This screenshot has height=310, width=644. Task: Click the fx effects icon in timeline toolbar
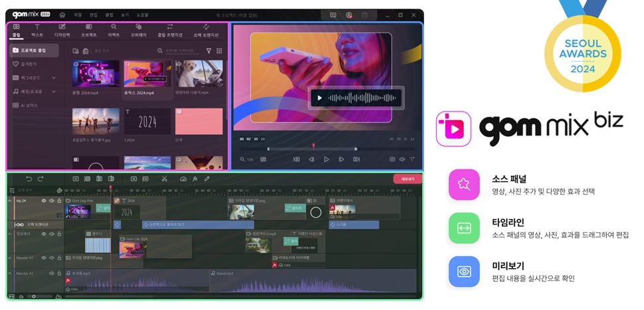pos(195,179)
